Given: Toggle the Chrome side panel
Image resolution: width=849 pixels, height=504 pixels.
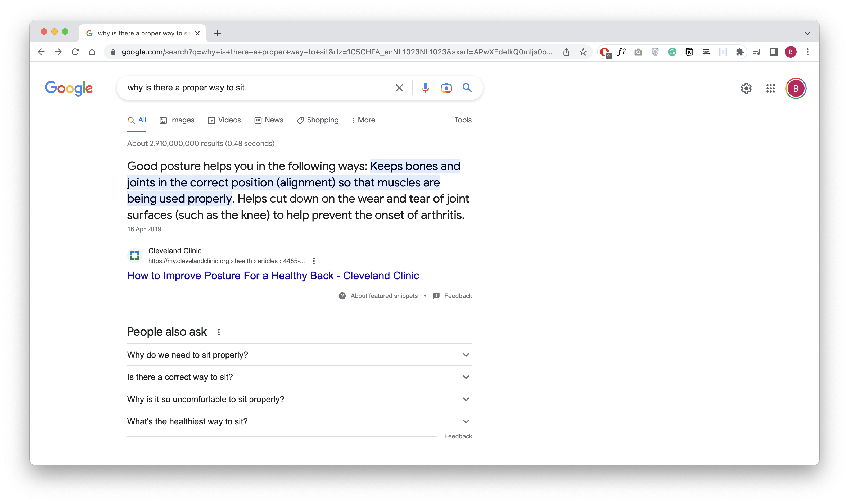Looking at the screenshot, I should point(774,52).
